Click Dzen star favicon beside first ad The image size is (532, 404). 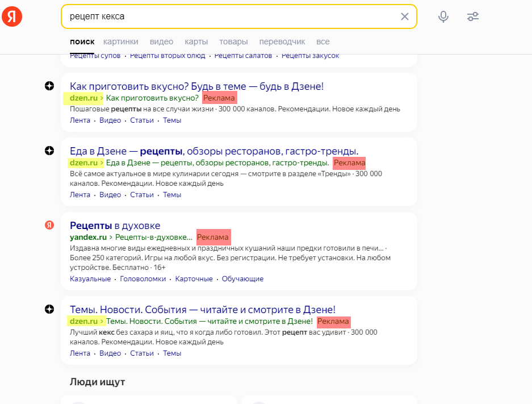pos(49,86)
